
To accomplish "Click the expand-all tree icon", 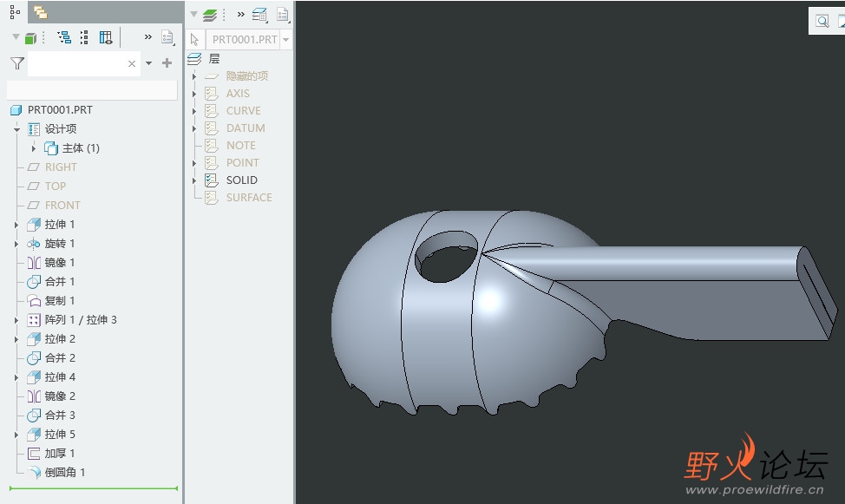I will pos(84,37).
